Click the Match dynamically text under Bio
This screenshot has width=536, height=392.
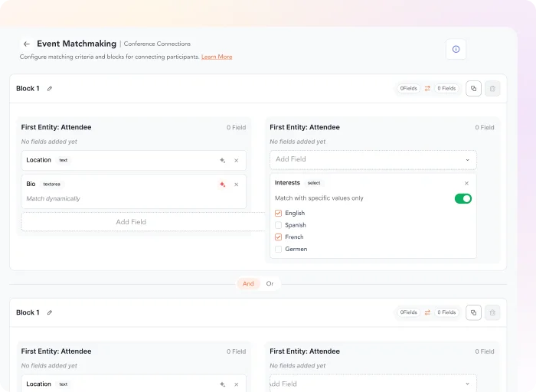pyautogui.click(x=53, y=198)
